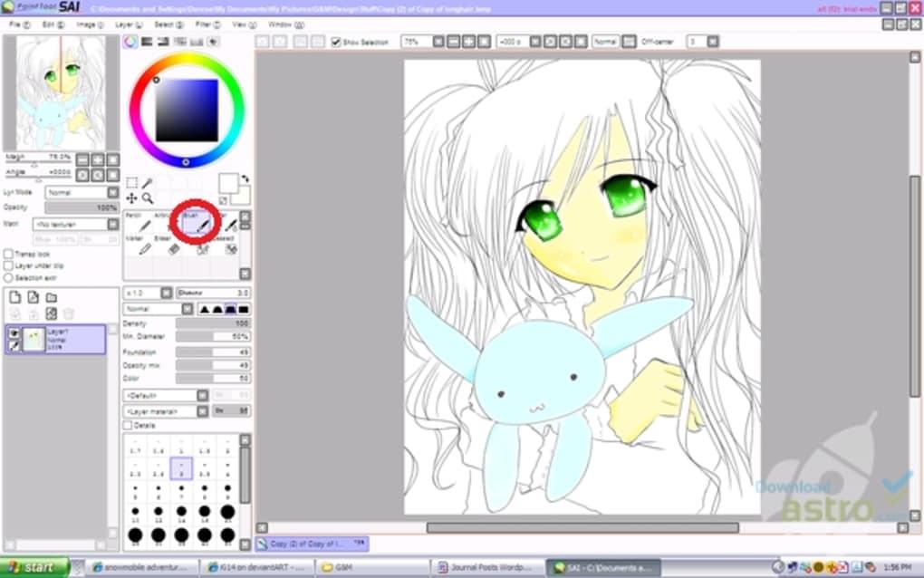This screenshot has height=578, width=924.
Task: Choose the flat-top brush edge shape
Action: (230, 309)
